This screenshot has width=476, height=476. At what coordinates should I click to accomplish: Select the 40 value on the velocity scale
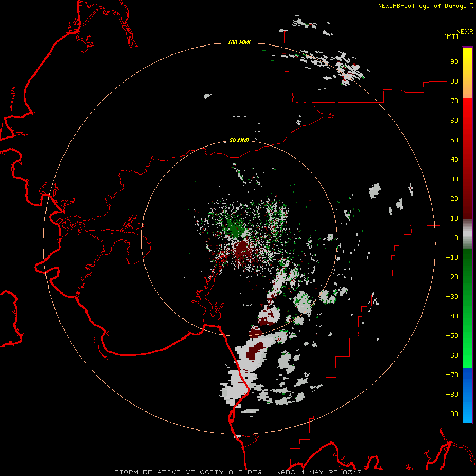(454, 159)
